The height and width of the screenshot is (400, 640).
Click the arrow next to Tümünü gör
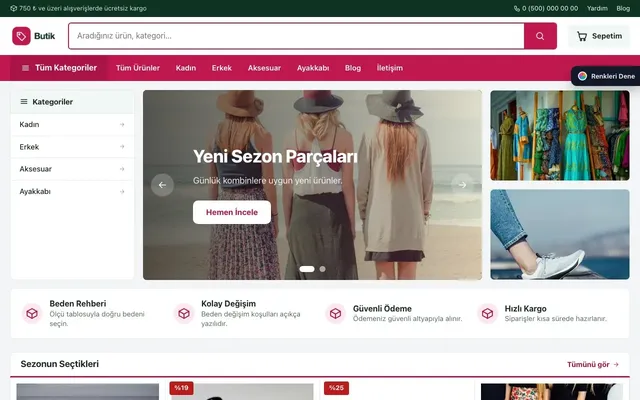click(616, 364)
